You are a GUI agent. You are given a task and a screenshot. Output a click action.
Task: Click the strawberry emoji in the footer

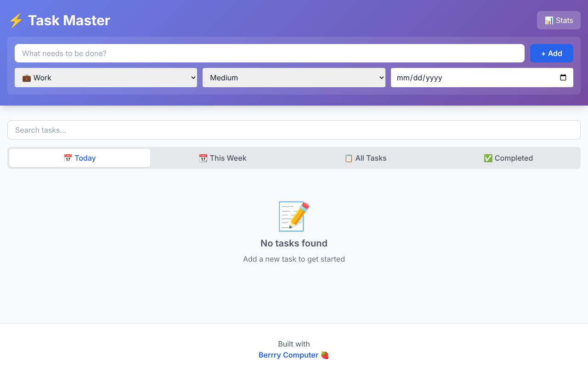[325, 355]
